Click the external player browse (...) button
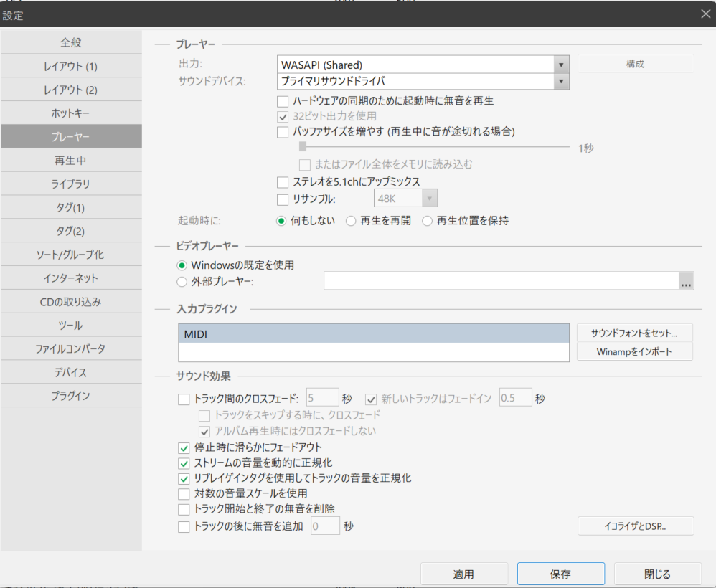Screen dimensions: 716x588 tap(687, 282)
